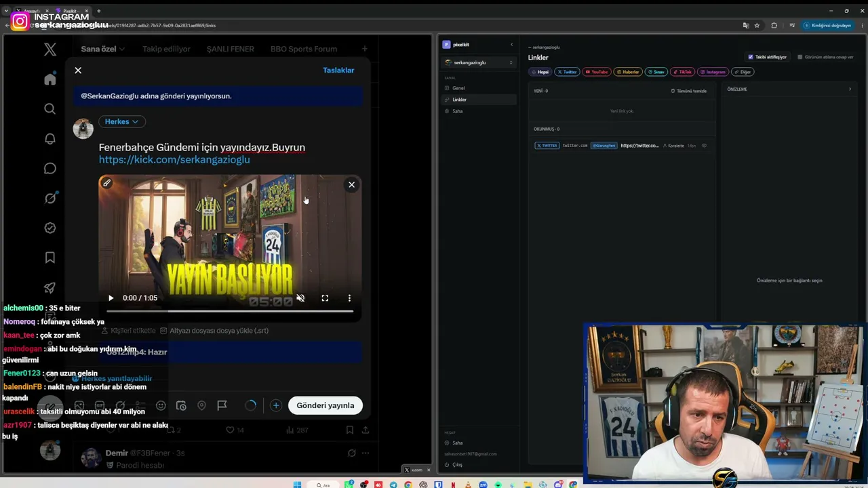Click the Gönderi yayınla button
The width and height of the screenshot is (868, 488).
click(325, 405)
